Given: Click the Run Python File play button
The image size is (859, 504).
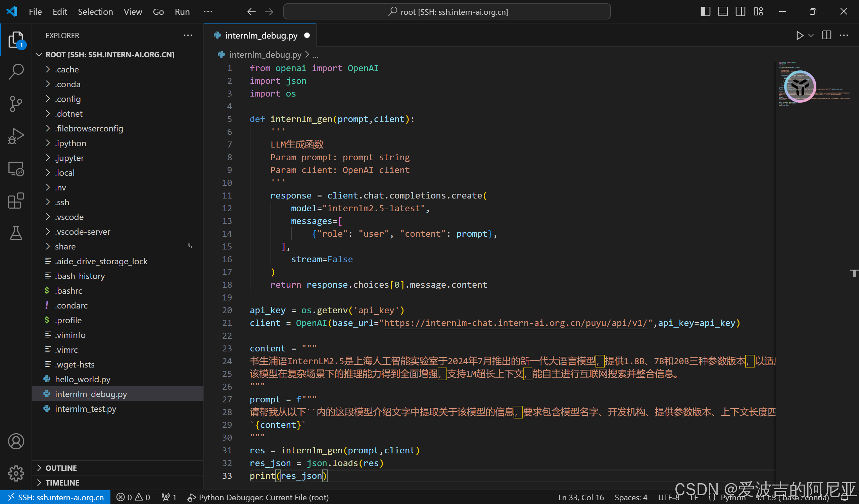Looking at the screenshot, I should click(x=799, y=36).
